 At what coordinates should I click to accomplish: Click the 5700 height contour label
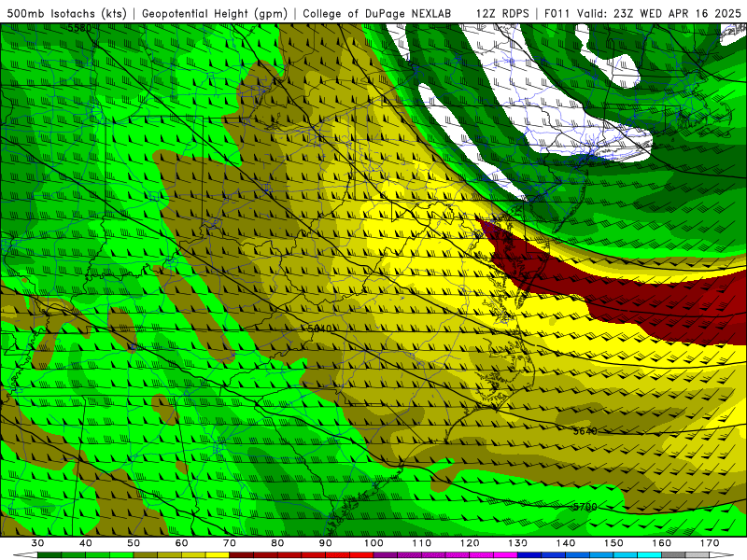[x=585, y=507]
